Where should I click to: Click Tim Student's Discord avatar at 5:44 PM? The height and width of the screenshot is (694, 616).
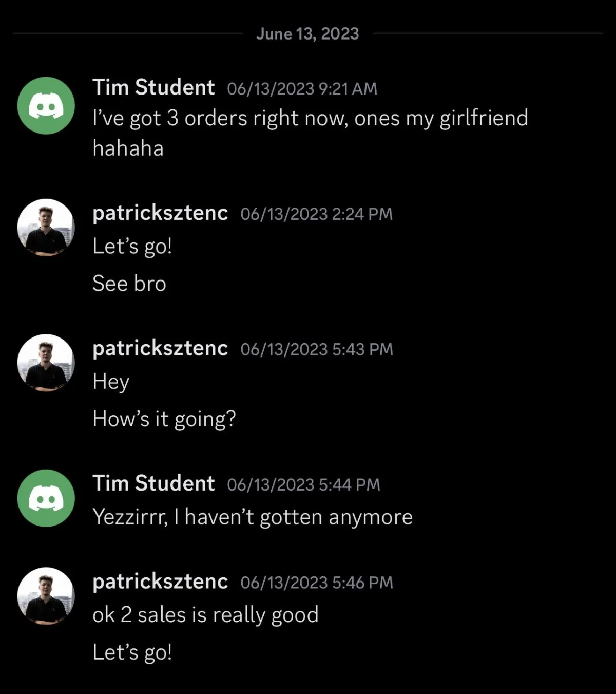(x=46, y=498)
